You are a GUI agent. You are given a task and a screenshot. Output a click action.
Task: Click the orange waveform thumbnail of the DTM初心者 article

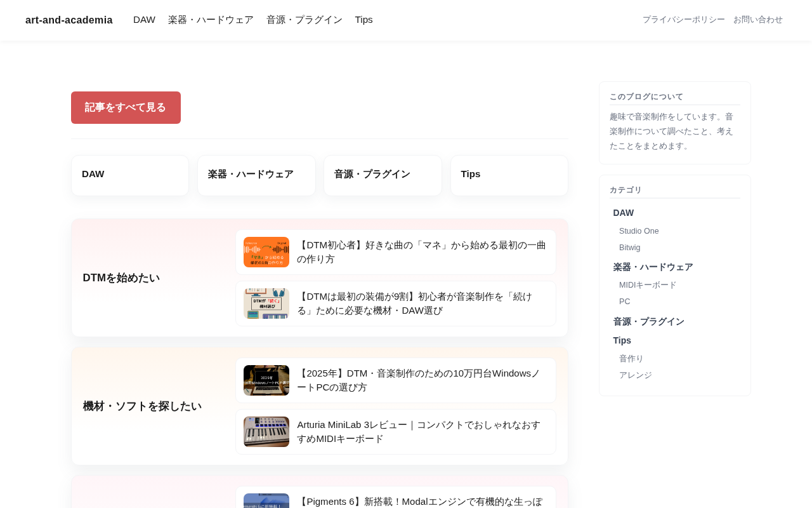(266, 252)
